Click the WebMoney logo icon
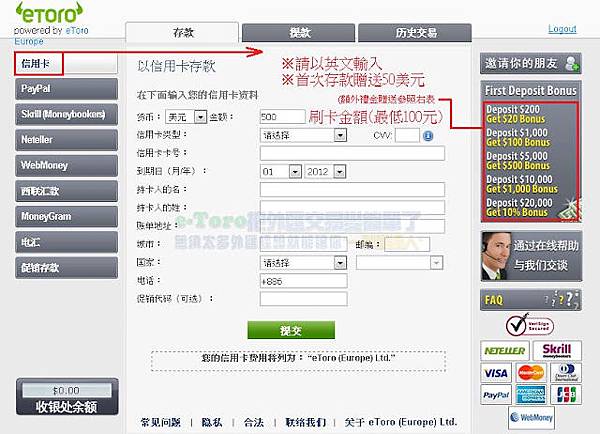 click(532, 418)
